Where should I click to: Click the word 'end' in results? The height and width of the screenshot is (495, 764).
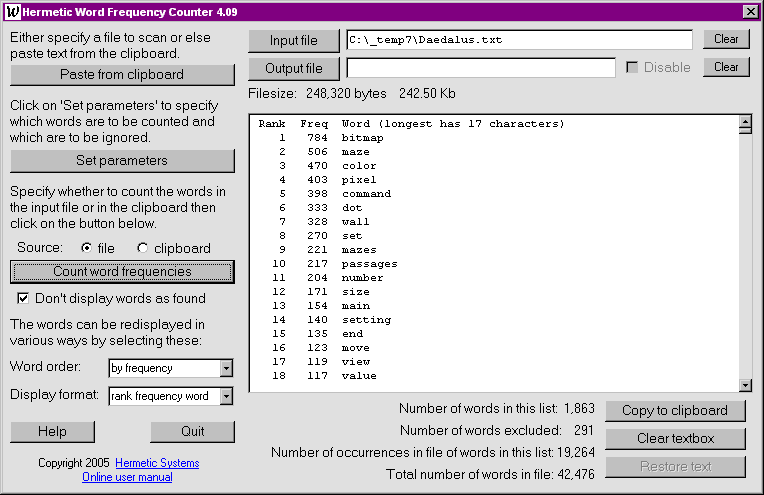pos(352,334)
